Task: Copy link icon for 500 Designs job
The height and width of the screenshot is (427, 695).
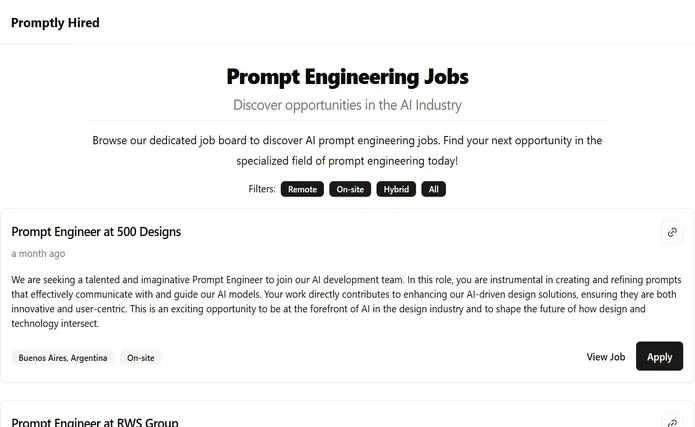Action: click(x=672, y=232)
